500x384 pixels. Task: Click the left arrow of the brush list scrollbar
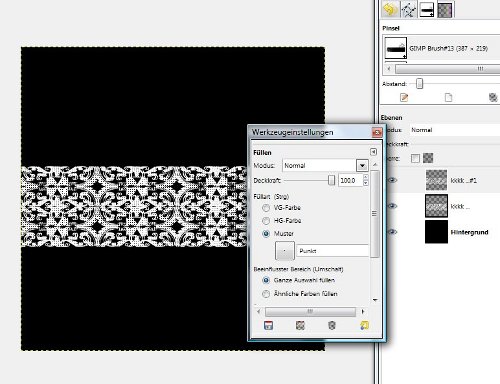(x=389, y=69)
